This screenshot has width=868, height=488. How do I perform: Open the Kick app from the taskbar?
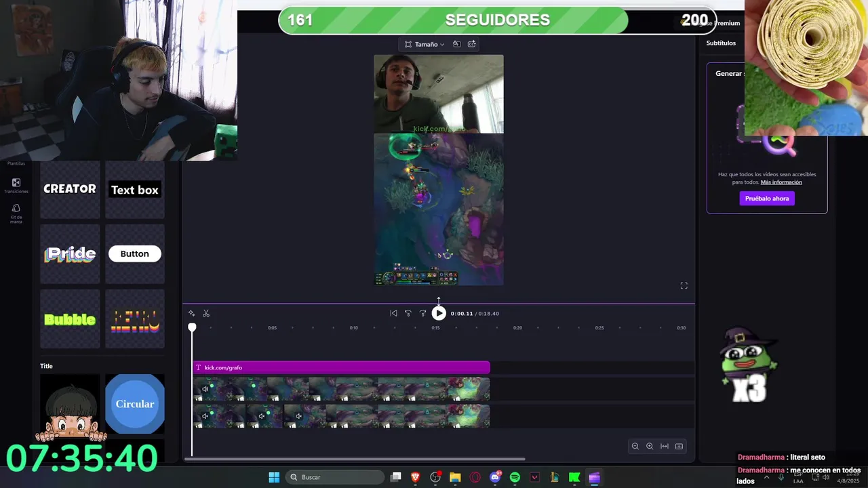click(574, 477)
